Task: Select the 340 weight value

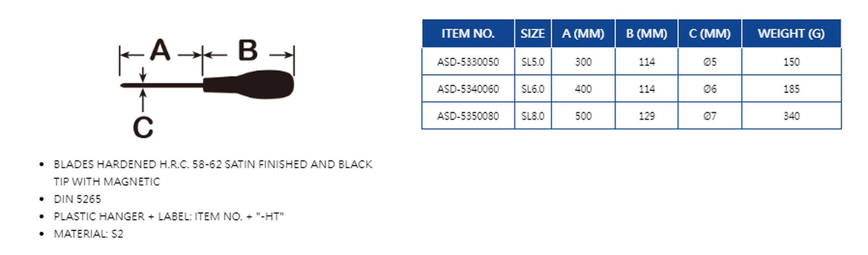Action: 791,116
